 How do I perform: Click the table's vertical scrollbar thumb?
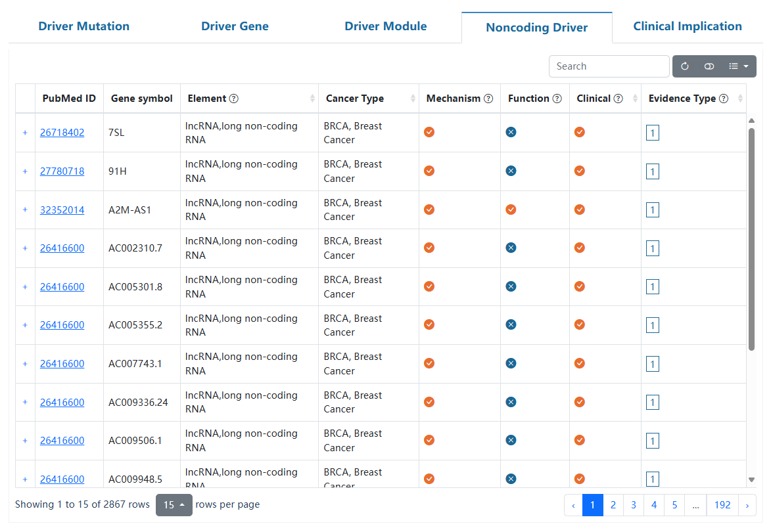click(x=752, y=236)
